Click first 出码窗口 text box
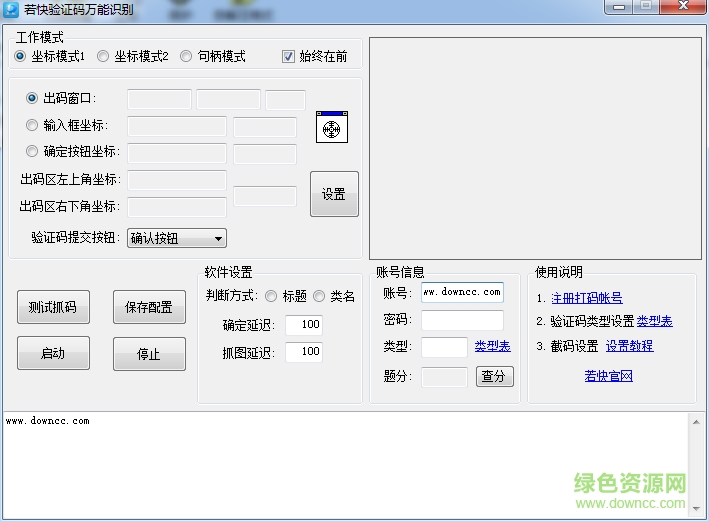This screenshot has width=709, height=522. point(159,99)
